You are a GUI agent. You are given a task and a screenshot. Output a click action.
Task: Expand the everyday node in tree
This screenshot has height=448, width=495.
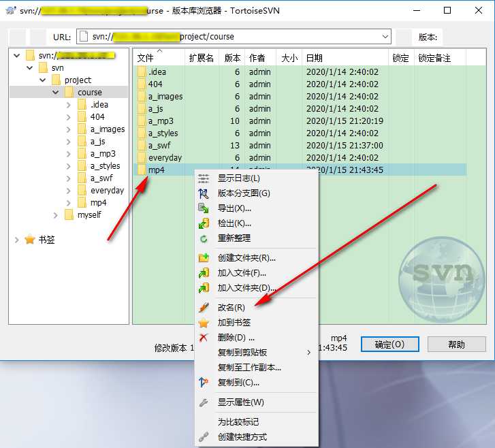pos(69,191)
